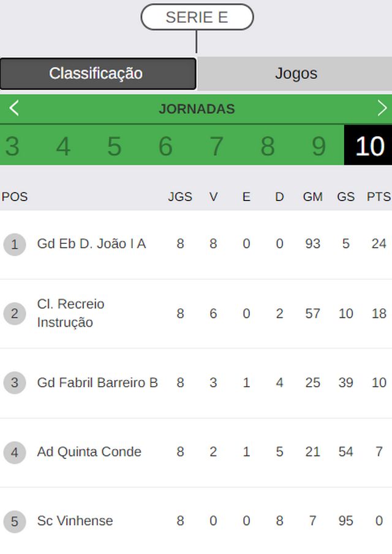Screen dimensions: 392x554
Task: Open Sc Vinhense team
Action: (75, 521)
